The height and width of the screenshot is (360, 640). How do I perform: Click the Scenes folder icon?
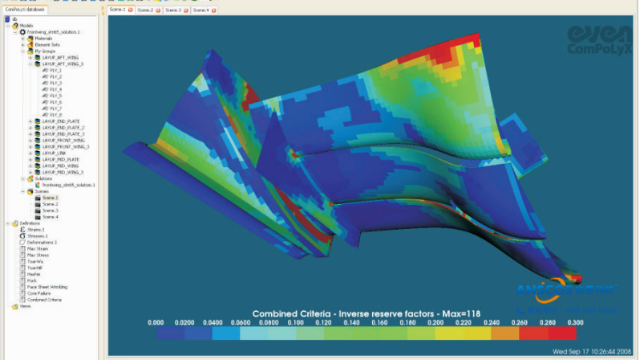(x=30, y=191)
